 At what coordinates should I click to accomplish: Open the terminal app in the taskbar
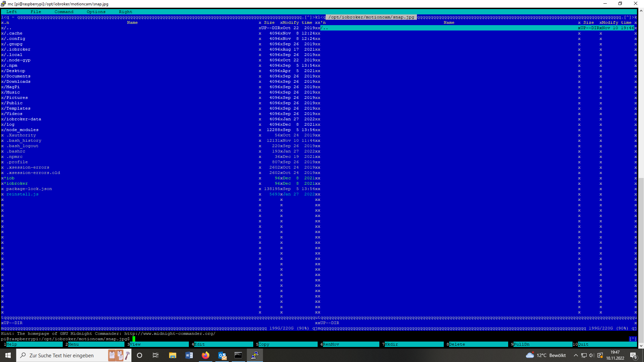(238, 355)
